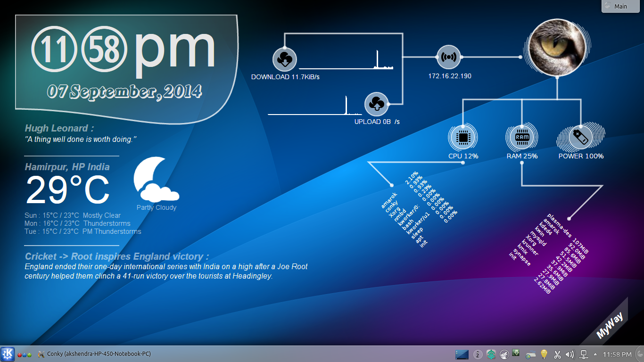This screenshot has width=644, height=362.
Task: Open the KDE Kickoff application launcher
Action: (8, 354)
